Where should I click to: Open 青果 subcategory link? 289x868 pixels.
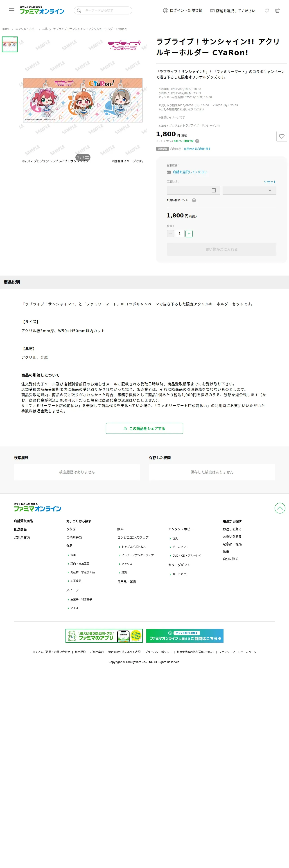73,555
